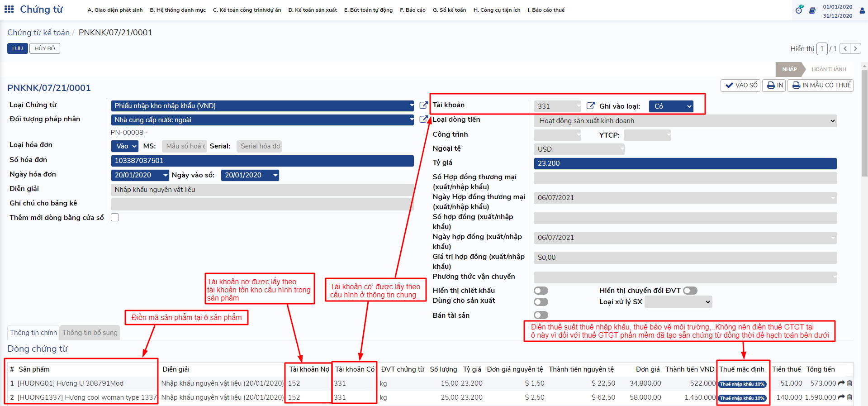Viewport: 868px width, 406px height.
Task: Click IN MẪU CÓ THUẾ print button
Action: tap(821, 85)
